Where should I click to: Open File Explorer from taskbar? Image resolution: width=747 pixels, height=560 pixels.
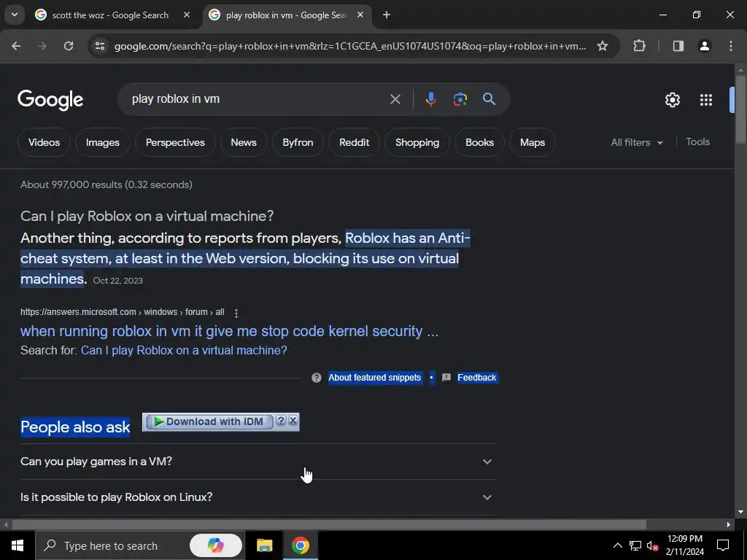pyautogui.click(x=264, y=545)
